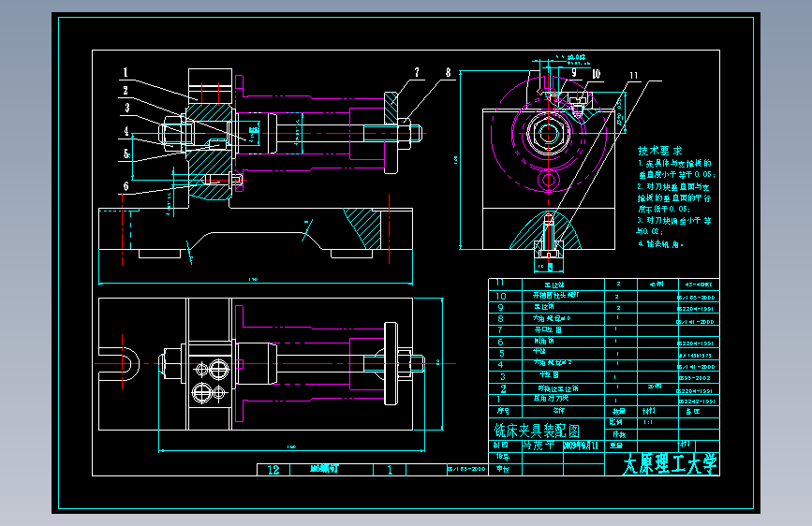The width and height of the screenshot is (812, 526).
Task: Select row number 1 in parts list
Action: 498,399
